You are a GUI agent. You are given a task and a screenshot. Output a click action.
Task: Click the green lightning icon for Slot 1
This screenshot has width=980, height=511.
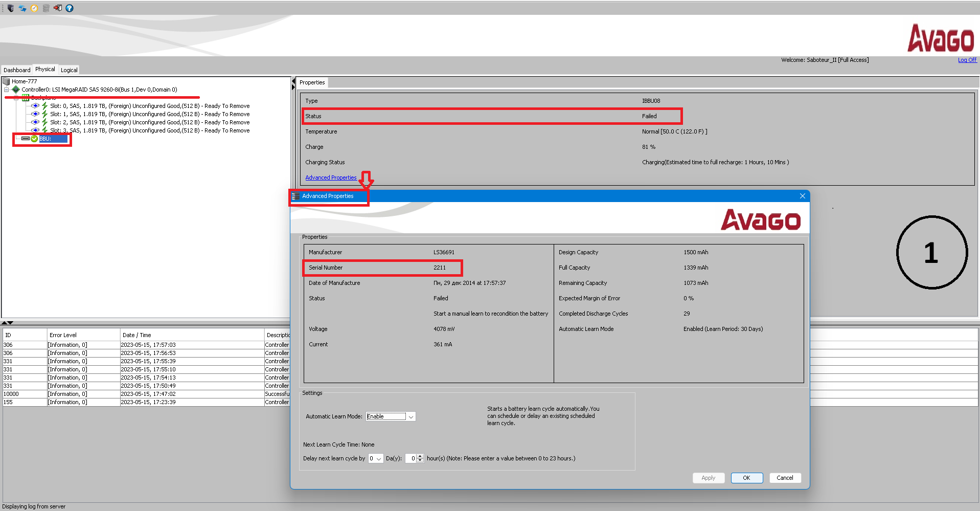point(44,114)
